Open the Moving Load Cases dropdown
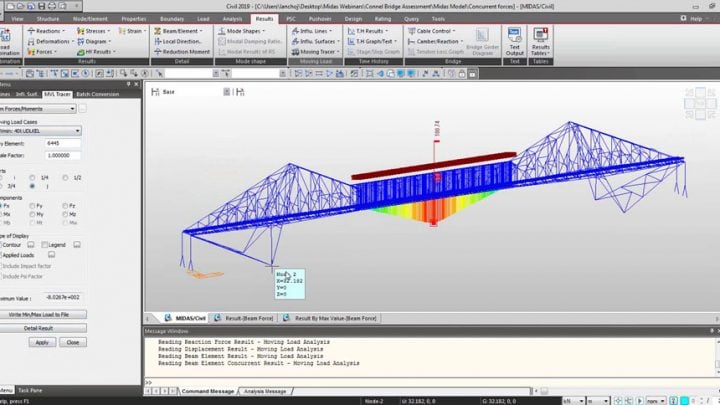 pyautogui.click(x=40, y=131)
